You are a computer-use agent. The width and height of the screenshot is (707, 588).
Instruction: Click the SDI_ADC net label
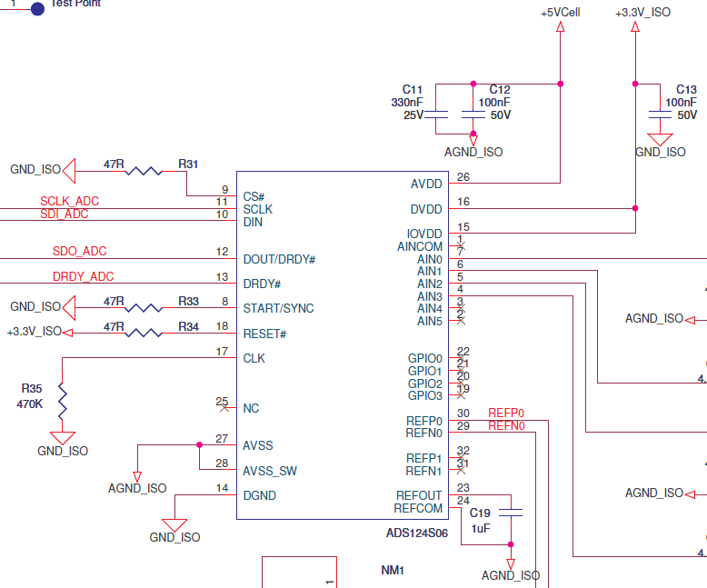[x=64, y=214]
